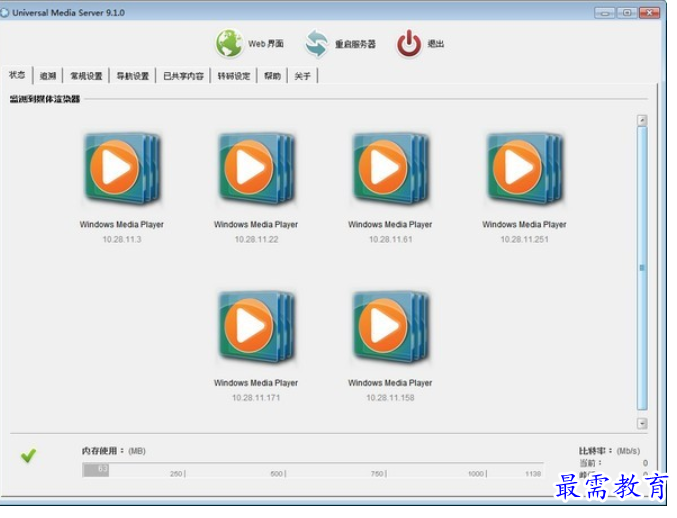Click the renderer list scroll-down arrow
Screen dimensions: 677x518
point(642,423)
